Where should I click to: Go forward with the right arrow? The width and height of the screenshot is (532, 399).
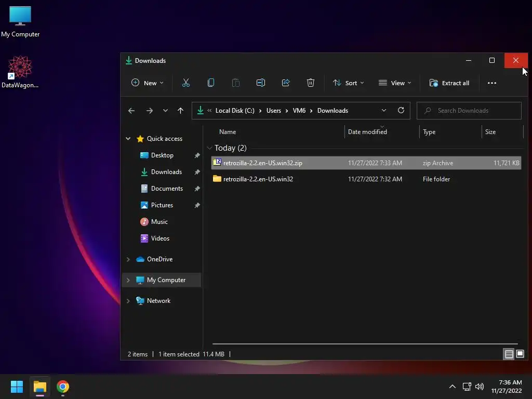click(149, 111)
